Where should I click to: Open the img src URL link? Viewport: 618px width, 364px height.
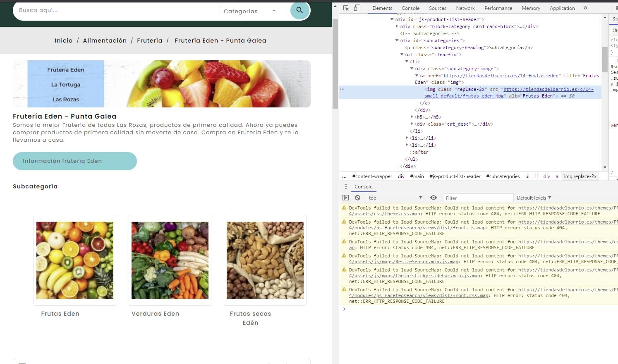coord(509,93)
